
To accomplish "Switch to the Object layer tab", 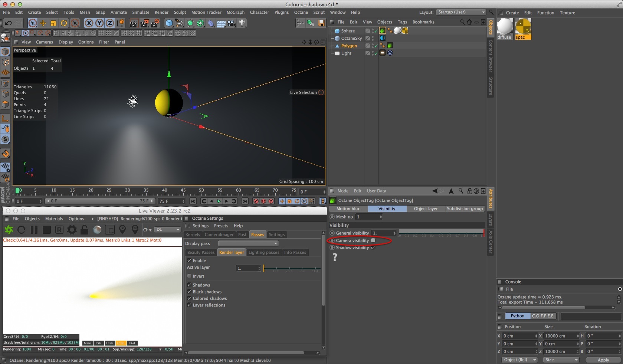I will [x=426, y=209].
